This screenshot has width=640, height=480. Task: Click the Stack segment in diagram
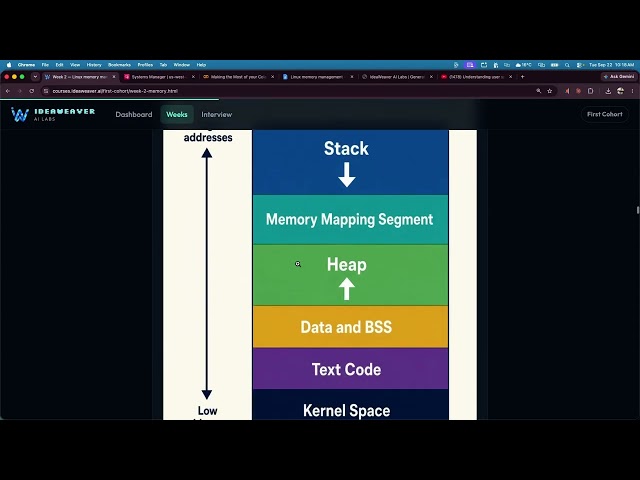[350, 162]
